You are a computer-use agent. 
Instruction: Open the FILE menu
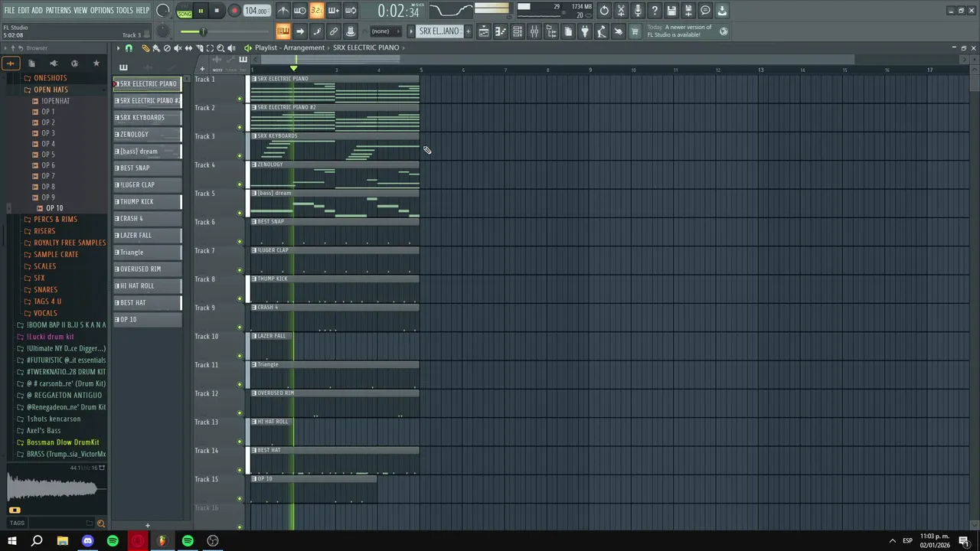pos(9,10)
